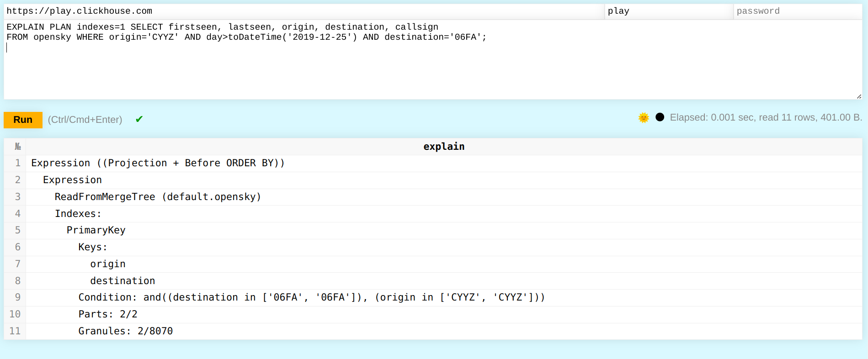Toggle the sun theme switch icon
Viewport: 868px width, 359px height.
644,118
